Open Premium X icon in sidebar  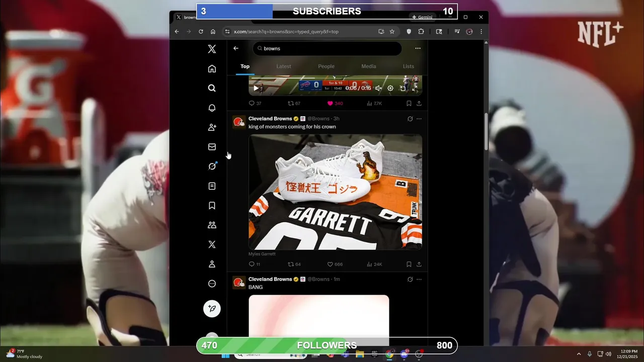pyautogui.click(x=212, y=244)
